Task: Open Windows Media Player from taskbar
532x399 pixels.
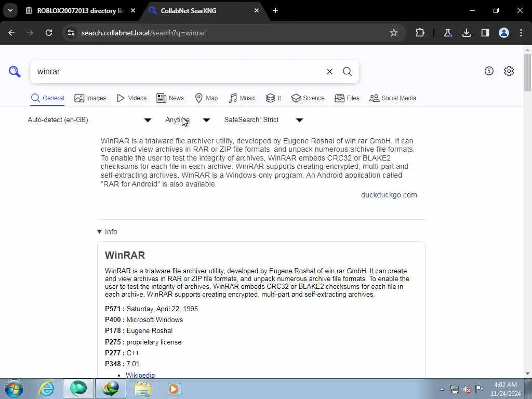Action: [x=174, y=389]
